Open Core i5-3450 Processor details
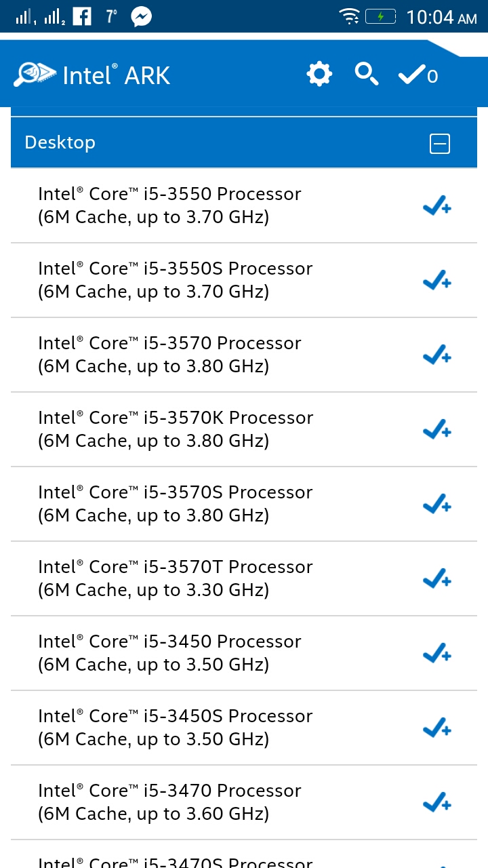Image resolution: width=488 pixels, height=868 pixels. click(x=169, y=653)
